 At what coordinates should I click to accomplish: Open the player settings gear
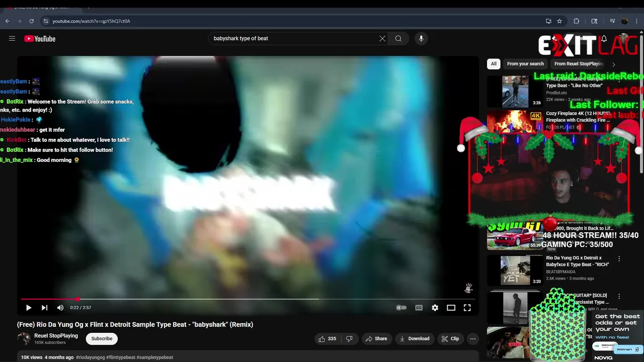pyautogui.click(x=435, y=308)
